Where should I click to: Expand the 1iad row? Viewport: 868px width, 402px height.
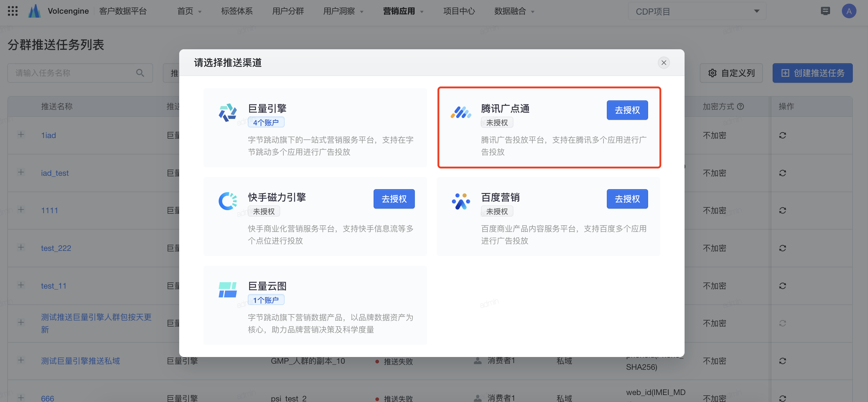[x=21, y=135]
